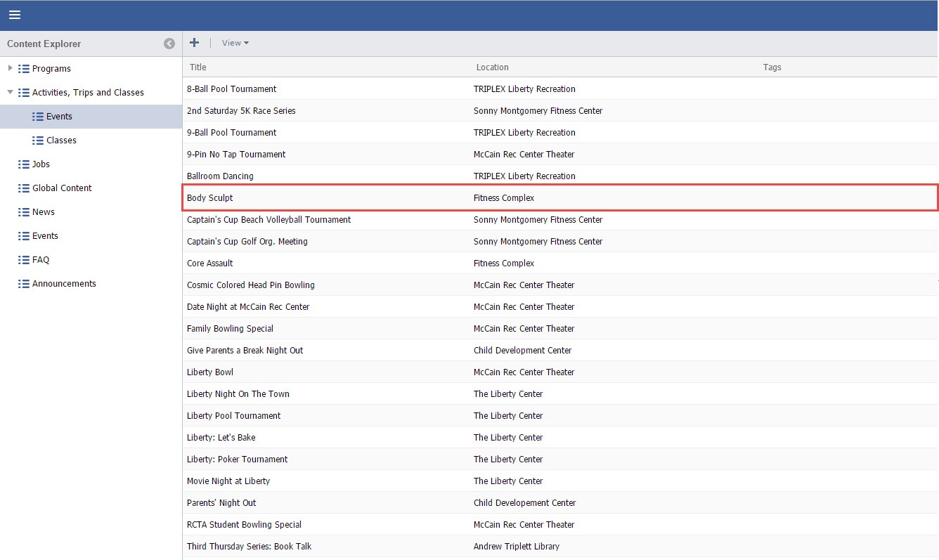Open the View dropdown
The height and width of the screenshot is (560, 939).
(x=235, y=43)
